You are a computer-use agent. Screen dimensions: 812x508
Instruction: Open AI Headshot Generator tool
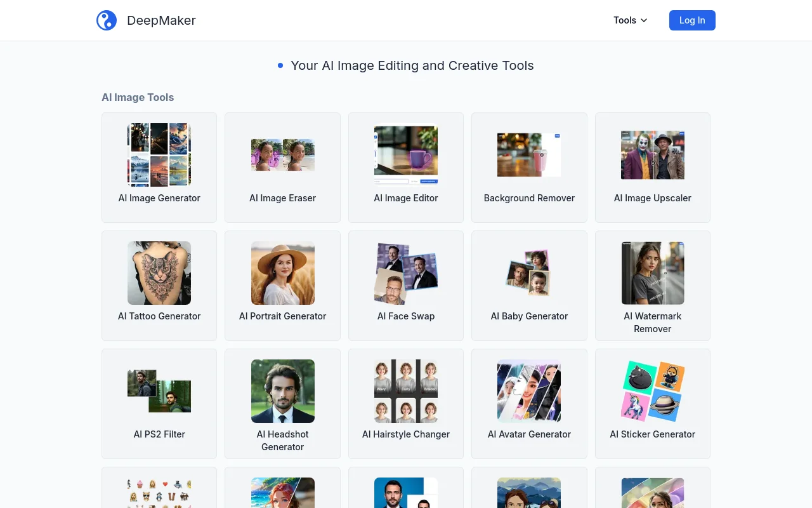tap(282, 404)
